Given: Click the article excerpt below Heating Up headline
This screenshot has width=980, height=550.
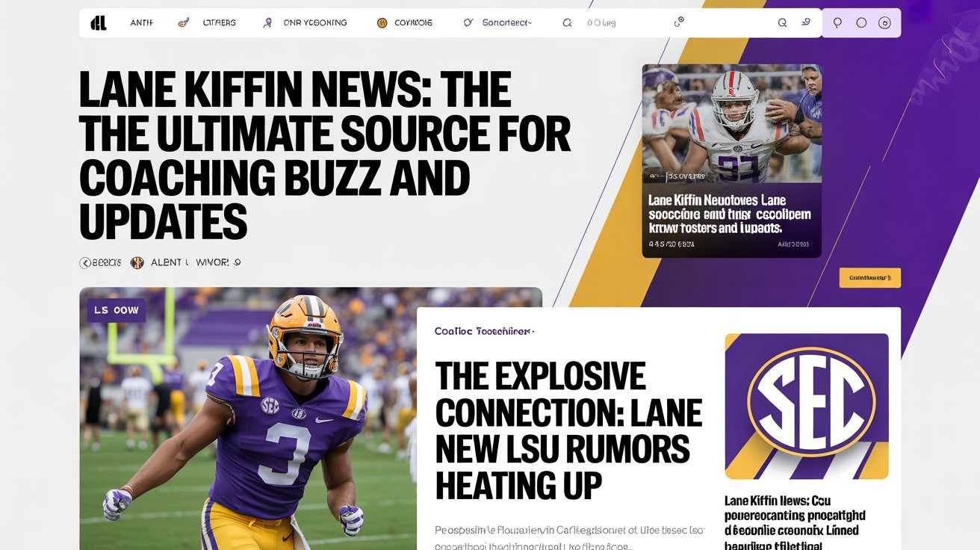Looking at the screenshot, I should 569,538.
